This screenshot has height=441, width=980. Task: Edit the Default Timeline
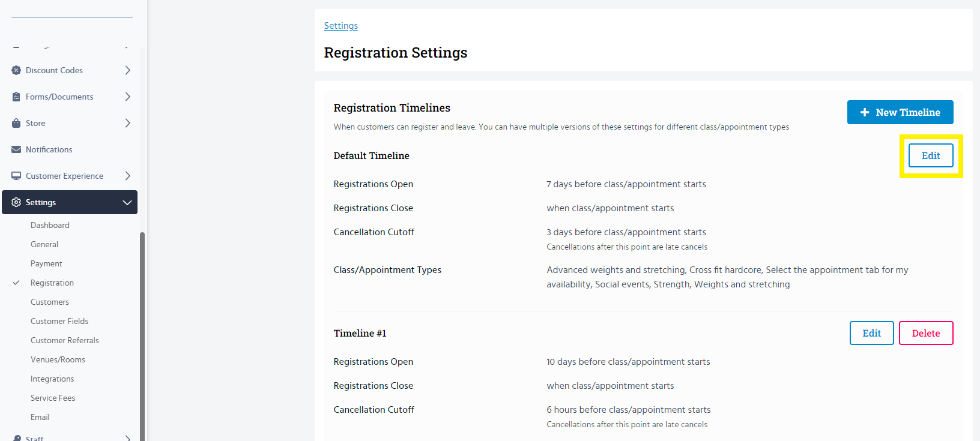point(930,155)
